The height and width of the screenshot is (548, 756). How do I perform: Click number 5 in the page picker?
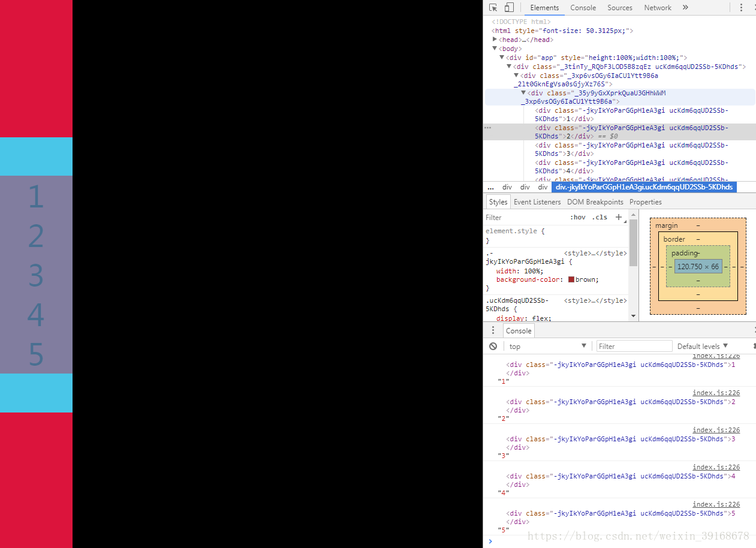pyautogui.click(x=36, y=355)
